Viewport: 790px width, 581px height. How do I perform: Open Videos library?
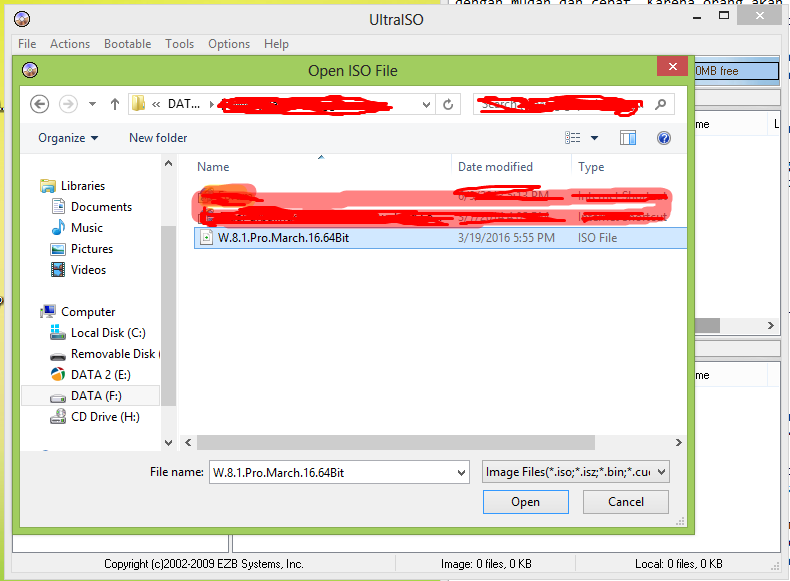tap(79, 270)
